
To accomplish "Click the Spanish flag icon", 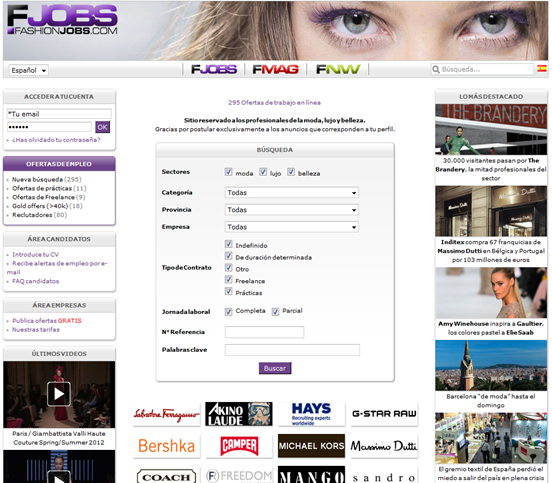I will coord(541,69).
